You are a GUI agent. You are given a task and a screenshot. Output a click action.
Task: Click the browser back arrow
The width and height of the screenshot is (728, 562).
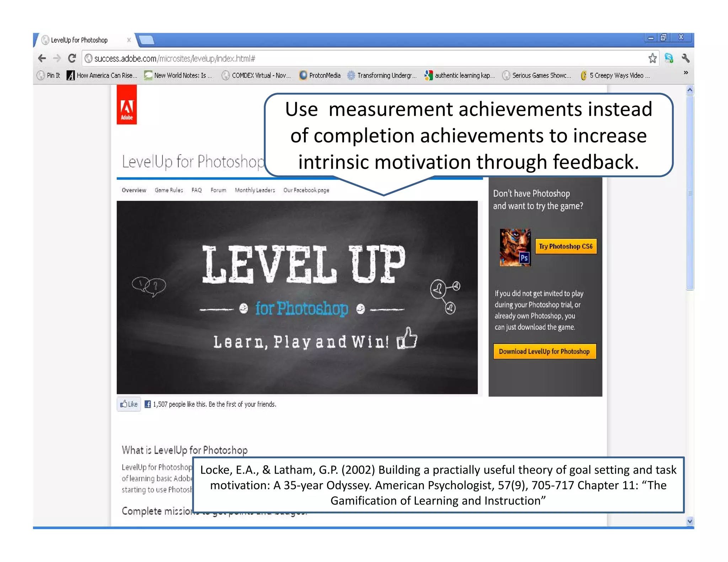[42, 58]
